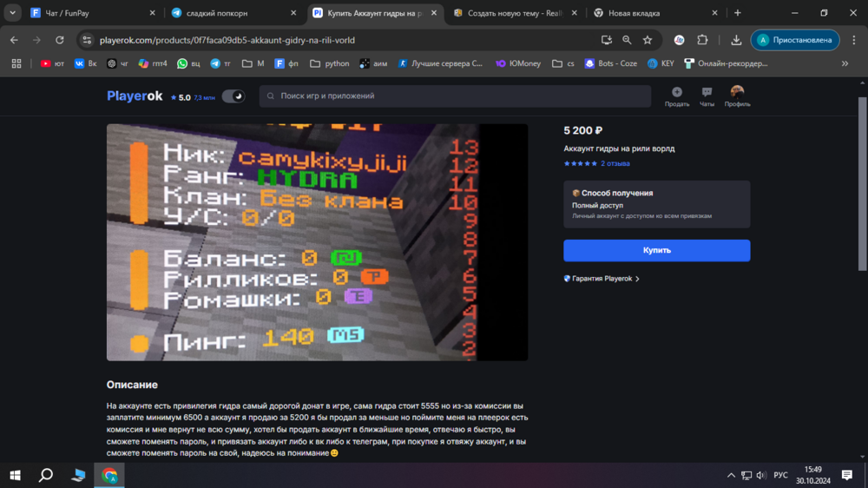Switch the 'РУС' input language
This screenshot has height=488, width=868.
point(780,475)
